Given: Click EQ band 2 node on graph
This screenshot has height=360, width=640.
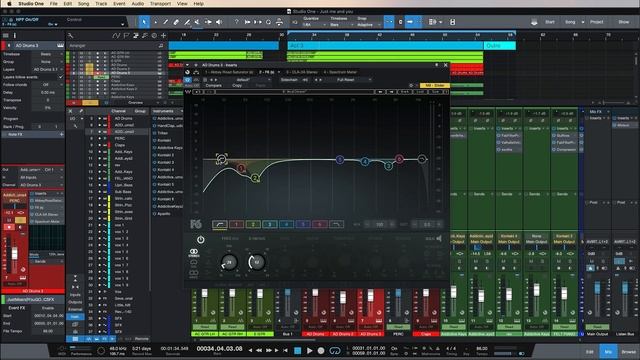Looking at the screenshot, I should coord(256,178).
